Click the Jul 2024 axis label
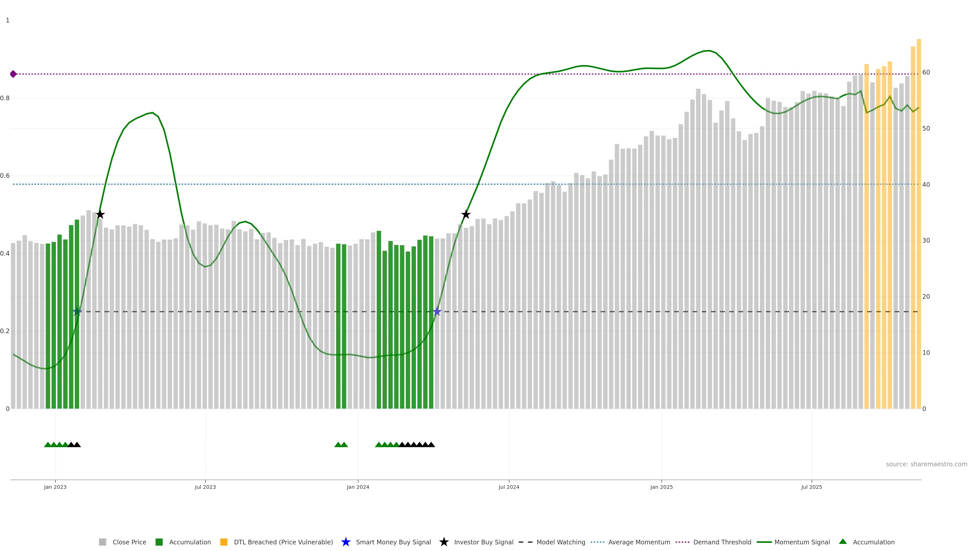 pyautogui.click(x=509, y=487)
